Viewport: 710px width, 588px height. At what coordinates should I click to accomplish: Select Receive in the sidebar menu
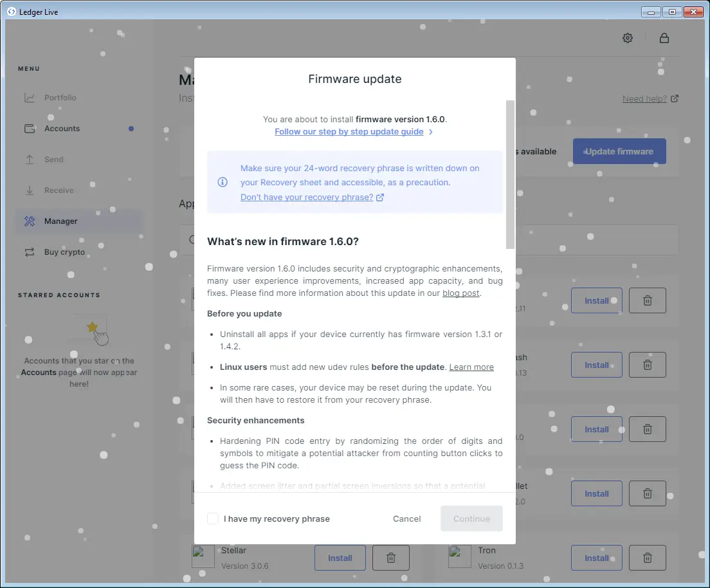[59, 190]
